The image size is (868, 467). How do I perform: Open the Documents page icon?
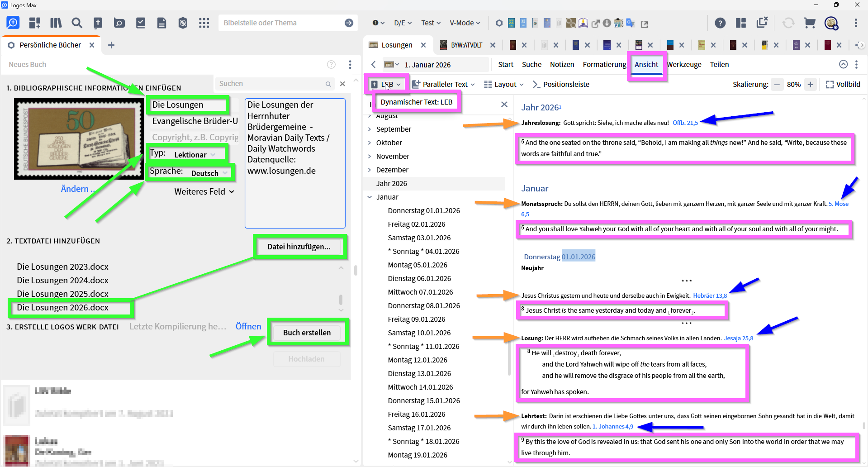pyautogui.click(x=161, y=23)
